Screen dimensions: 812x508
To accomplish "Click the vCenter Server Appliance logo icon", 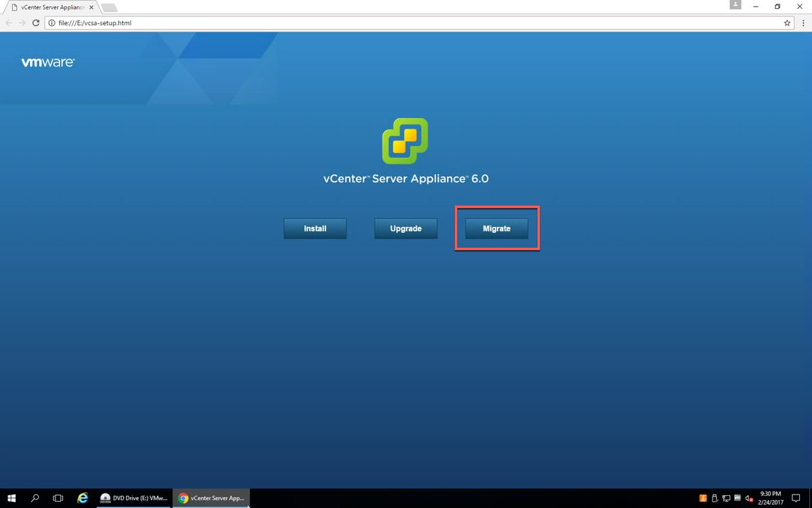I will [405, 141].
